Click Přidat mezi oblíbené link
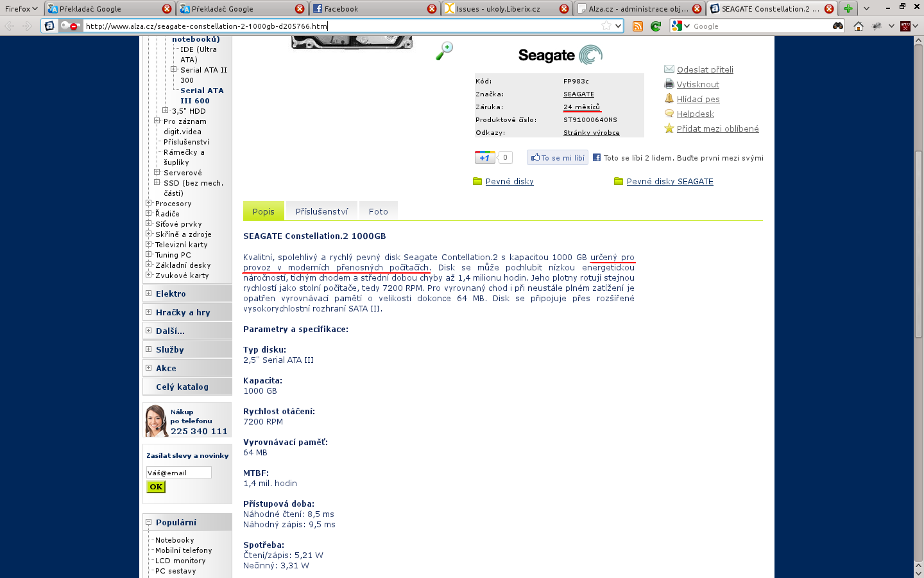Image resolution: width=924 pixels, height=578 pixels. click(717, 128)
